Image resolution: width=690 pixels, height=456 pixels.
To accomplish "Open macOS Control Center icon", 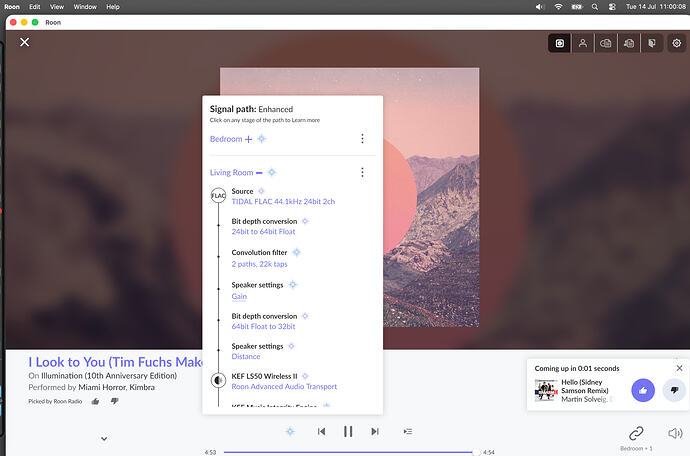I will [x=612, y=7].
